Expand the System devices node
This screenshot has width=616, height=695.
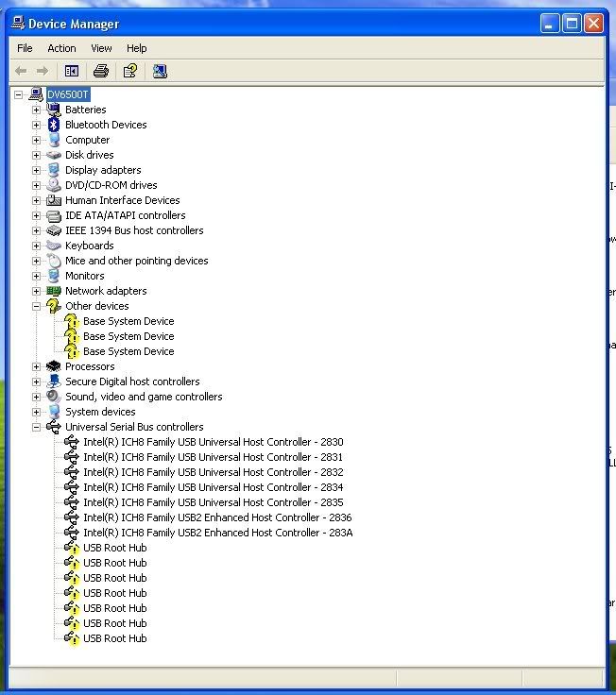[36, 412]
